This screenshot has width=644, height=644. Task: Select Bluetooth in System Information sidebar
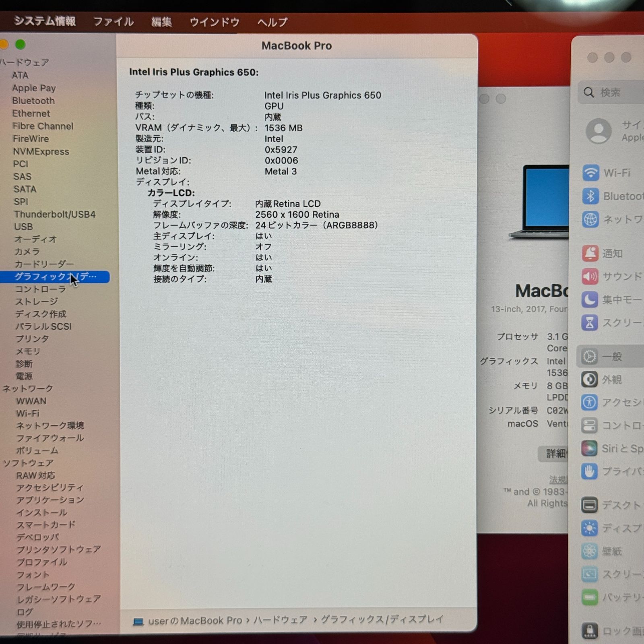[33, 101]
